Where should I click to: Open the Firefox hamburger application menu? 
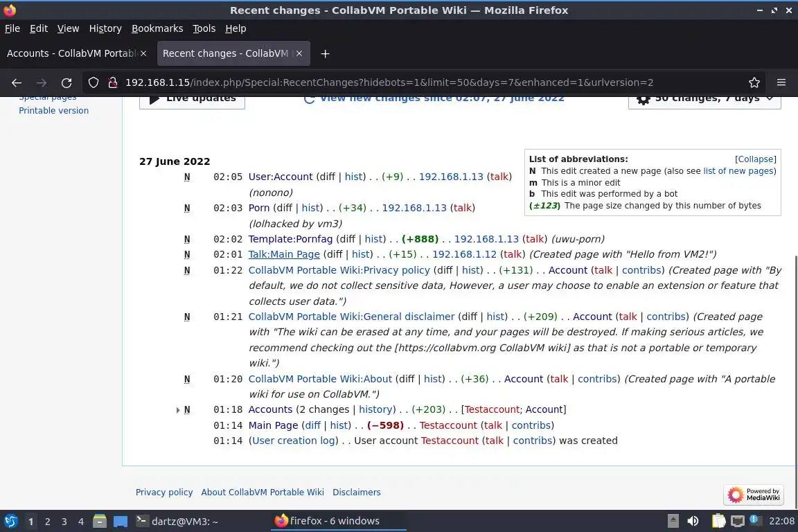[781, 82]
